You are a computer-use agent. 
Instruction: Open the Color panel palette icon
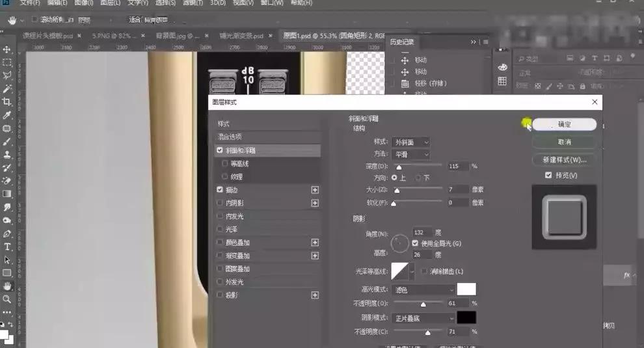(502, 68)
